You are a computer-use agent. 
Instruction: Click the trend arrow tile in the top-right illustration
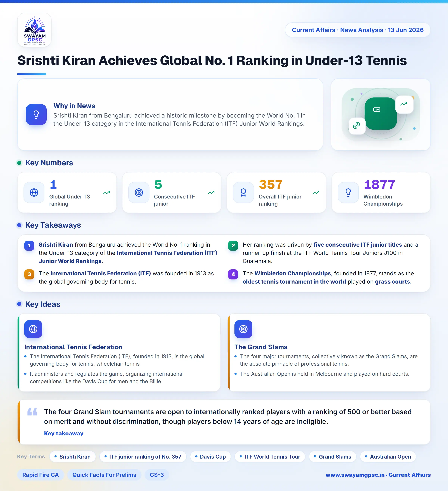[x=404, y=104]
